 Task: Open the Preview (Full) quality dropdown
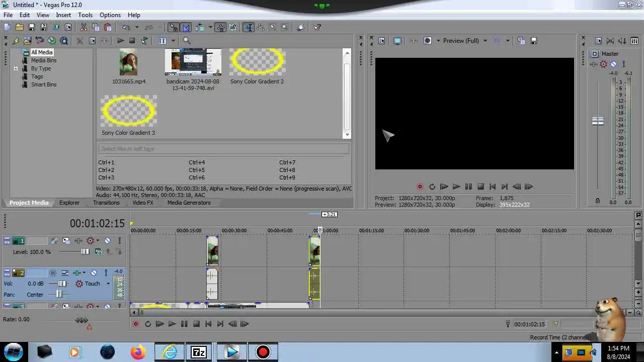[485, 41]
